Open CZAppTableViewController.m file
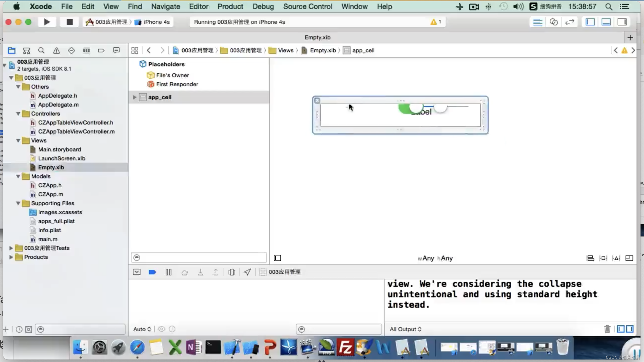This screenshot has height=362, width=644. pyautogui.click(x=76, y=131)
